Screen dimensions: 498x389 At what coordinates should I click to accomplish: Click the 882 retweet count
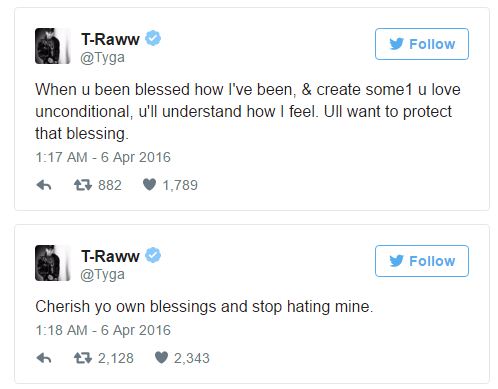point(110,185)
